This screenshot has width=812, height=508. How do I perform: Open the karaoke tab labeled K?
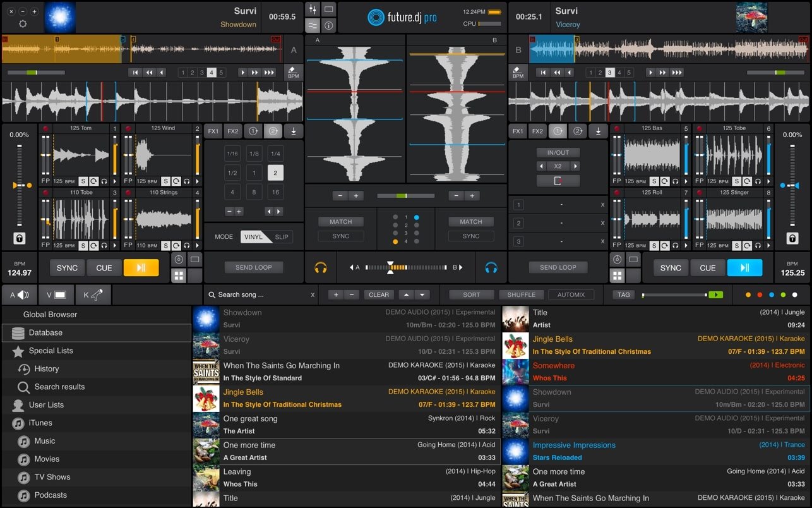click(x=93, y=295)
